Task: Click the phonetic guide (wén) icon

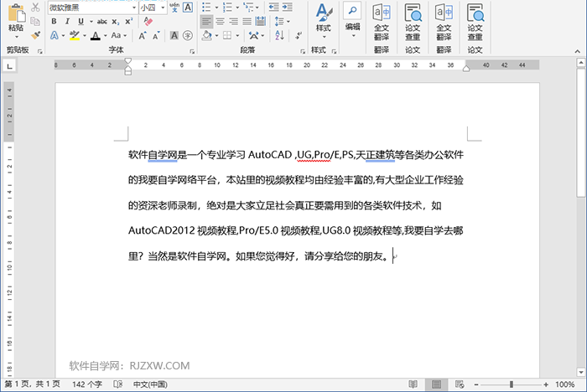Action: [x=174, y=8]
